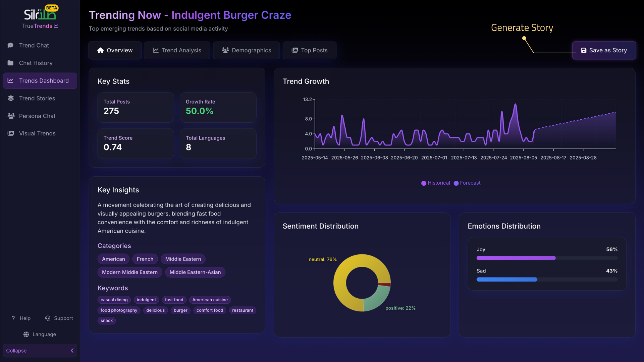
Task: Switch to the Trend Analysis tab
Action: tap(177, 50)
